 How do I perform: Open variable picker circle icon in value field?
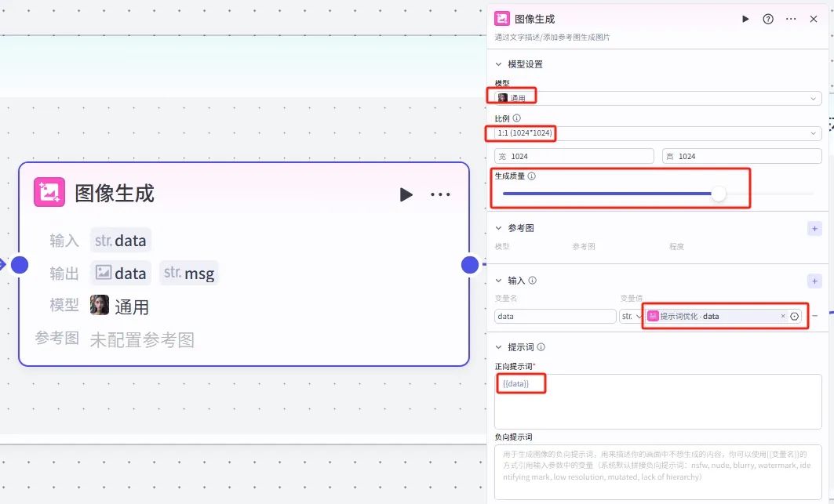[x=795, y=317]
